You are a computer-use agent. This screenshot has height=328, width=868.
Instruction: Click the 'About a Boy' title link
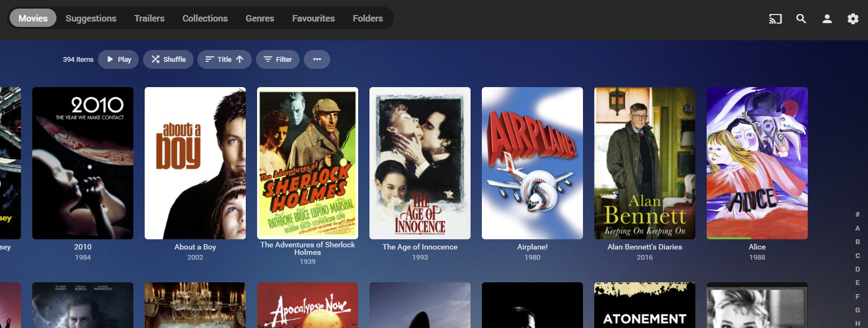click(x=195, y=247)
